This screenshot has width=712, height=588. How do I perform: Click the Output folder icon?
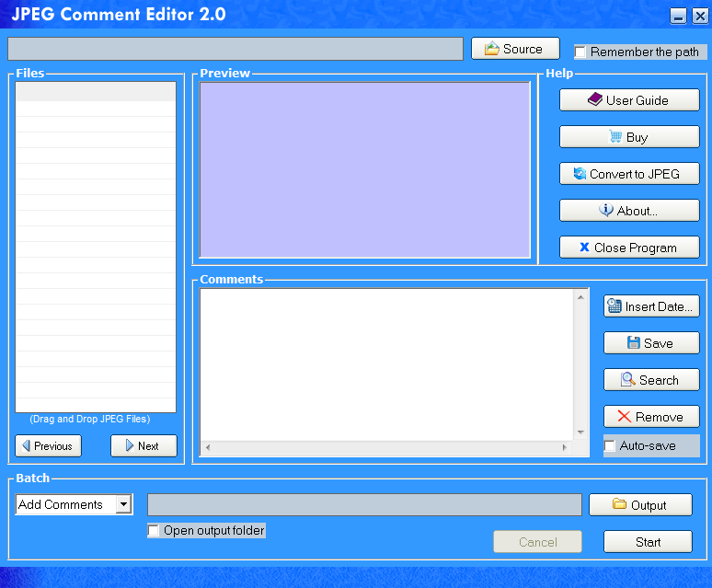[x=619, y=503]
